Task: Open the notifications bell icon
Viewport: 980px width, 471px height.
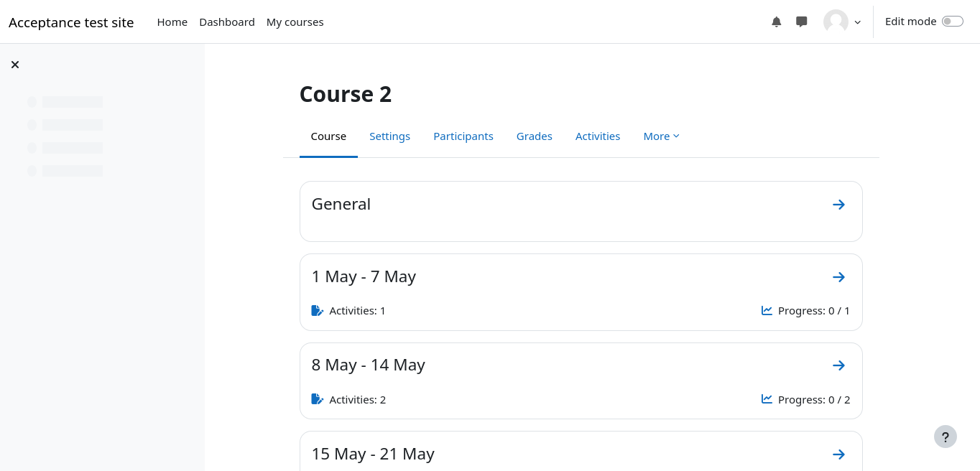Action: click(x=776, y=22)
